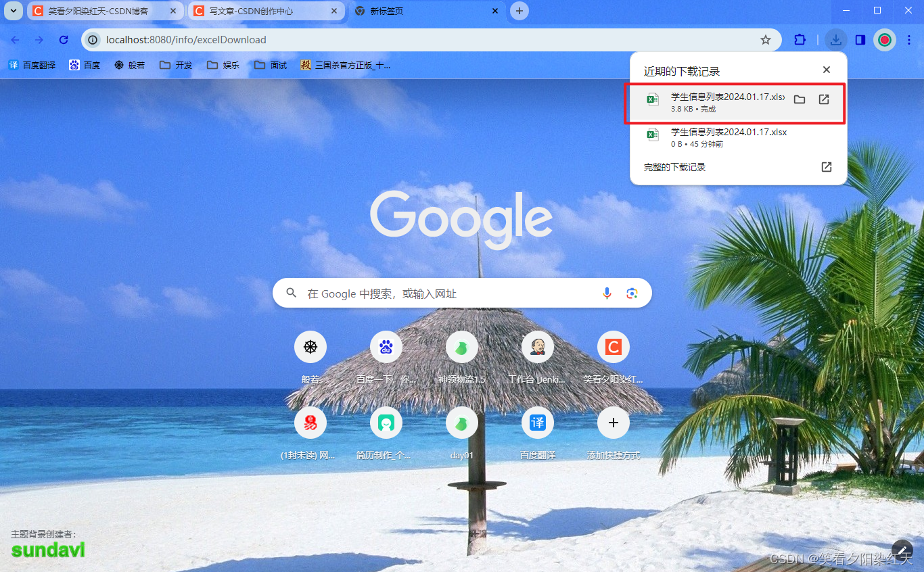Image resolution: width=924 pixels, height=572 pixels.
Task: Open completed download in new tab
Action: (x=824, y=99)
